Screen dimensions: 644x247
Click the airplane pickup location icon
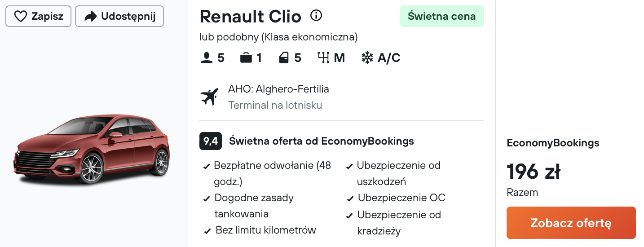point(209,97)
